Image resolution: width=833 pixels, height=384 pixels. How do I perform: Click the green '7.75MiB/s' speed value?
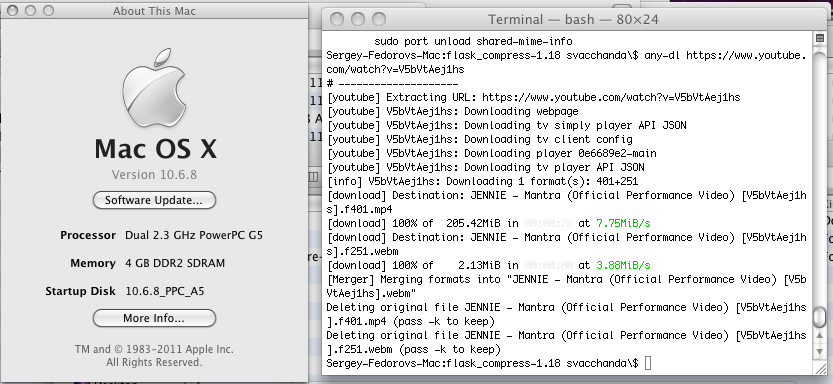[x=623, y=223]
